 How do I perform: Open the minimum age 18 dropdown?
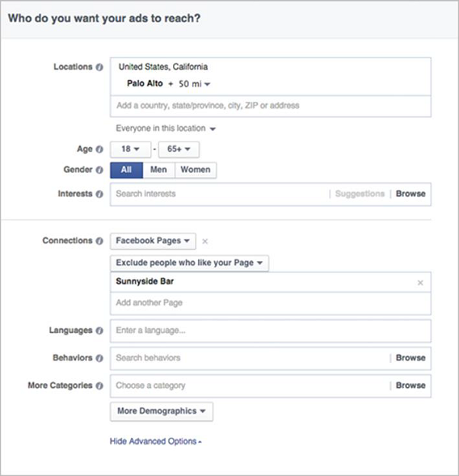click(x=129, y=150)
